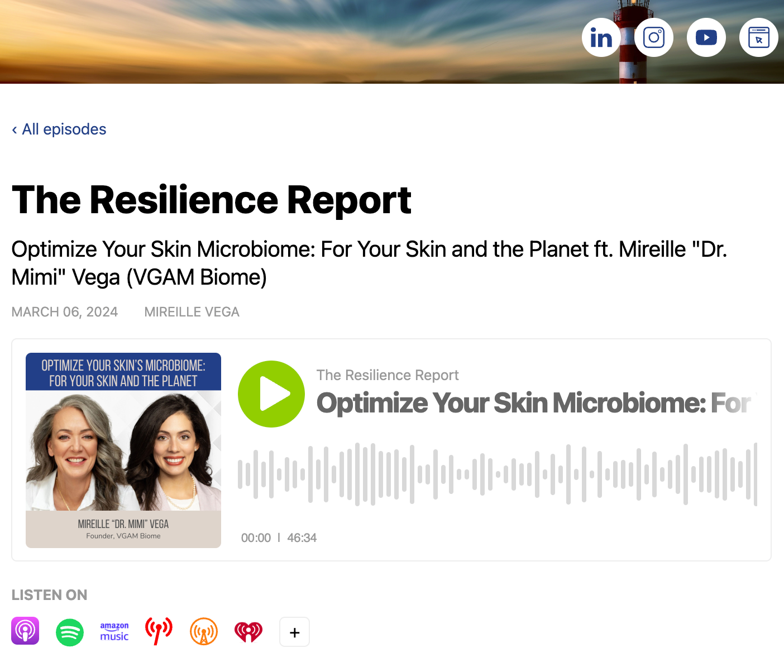Open the iHeartRadio heart icon
The height and width of the screenshot is (672, 784).
click(x=248, y=632)
